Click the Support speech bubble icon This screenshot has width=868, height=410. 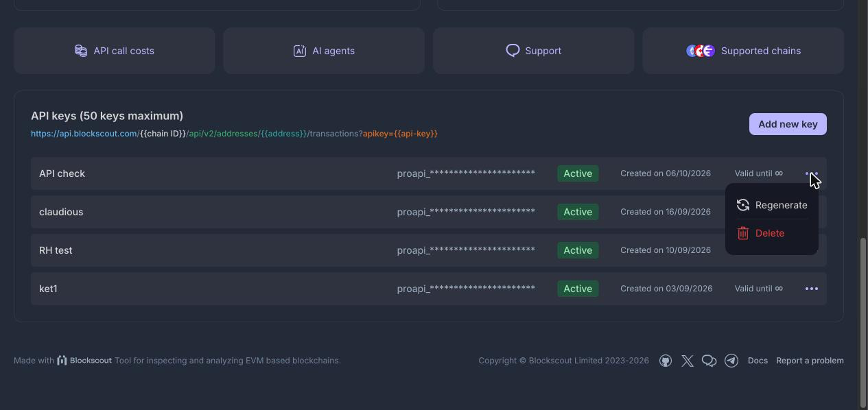(513, 51)
